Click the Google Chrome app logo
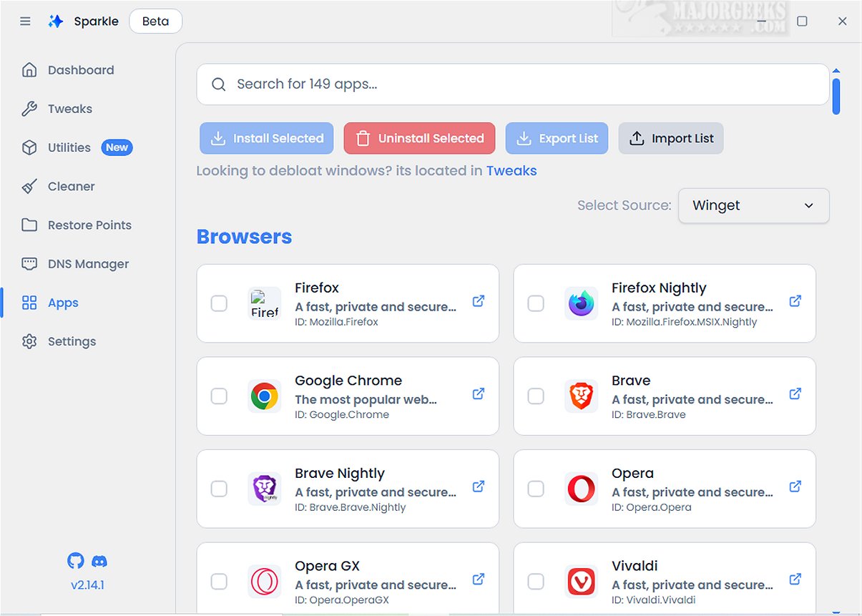Image resolution: width=862 pixels, height=616 pixels. (265, 396)
